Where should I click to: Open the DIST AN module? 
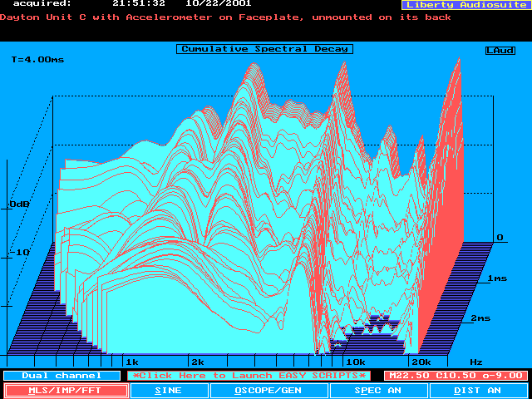pyautogui.click(x=477, y=391)
